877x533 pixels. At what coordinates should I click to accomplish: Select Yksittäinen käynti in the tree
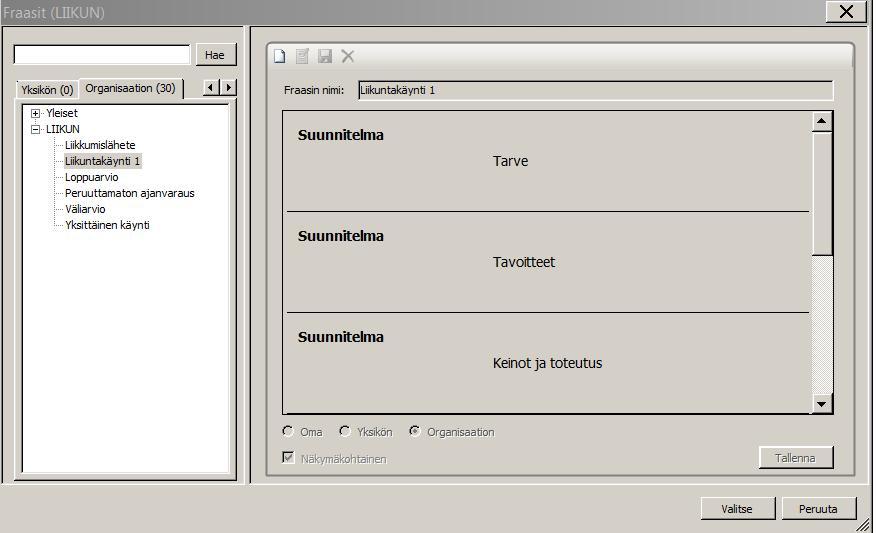[x=107, y=225]
